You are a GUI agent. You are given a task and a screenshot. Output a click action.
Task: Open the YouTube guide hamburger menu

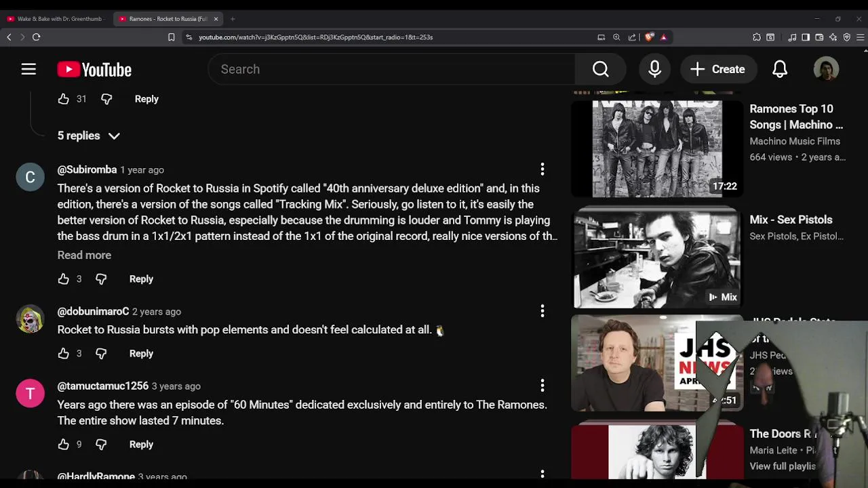pyautogui.click(x=28, y=69)
